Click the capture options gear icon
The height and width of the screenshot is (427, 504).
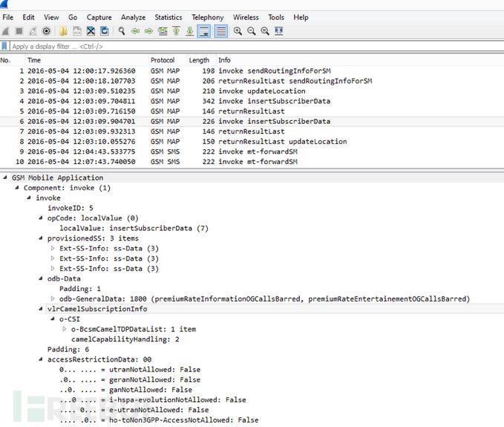pyautogui.click(x=47, y=31)
